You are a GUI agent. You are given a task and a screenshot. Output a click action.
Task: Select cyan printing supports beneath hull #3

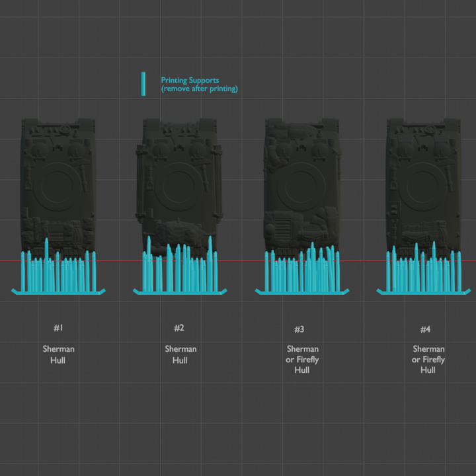301,274
